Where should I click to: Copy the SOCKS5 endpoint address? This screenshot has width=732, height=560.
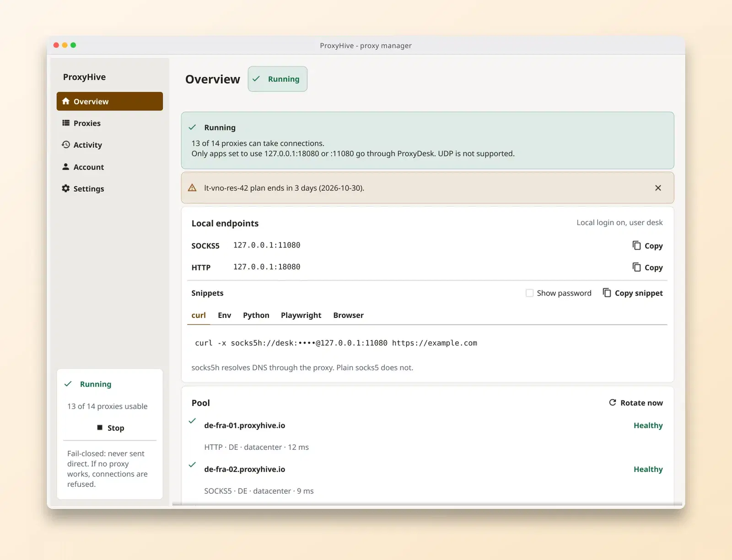click(x=647, y=246)
